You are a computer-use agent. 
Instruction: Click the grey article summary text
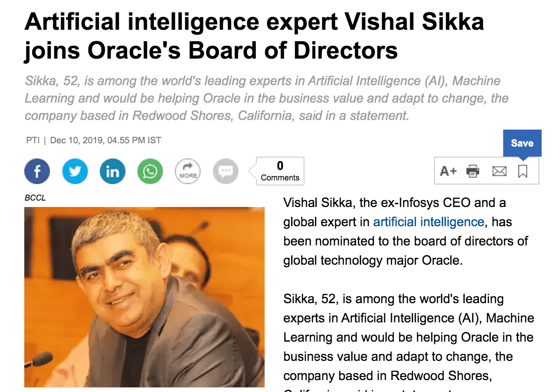tap(266, 98)
